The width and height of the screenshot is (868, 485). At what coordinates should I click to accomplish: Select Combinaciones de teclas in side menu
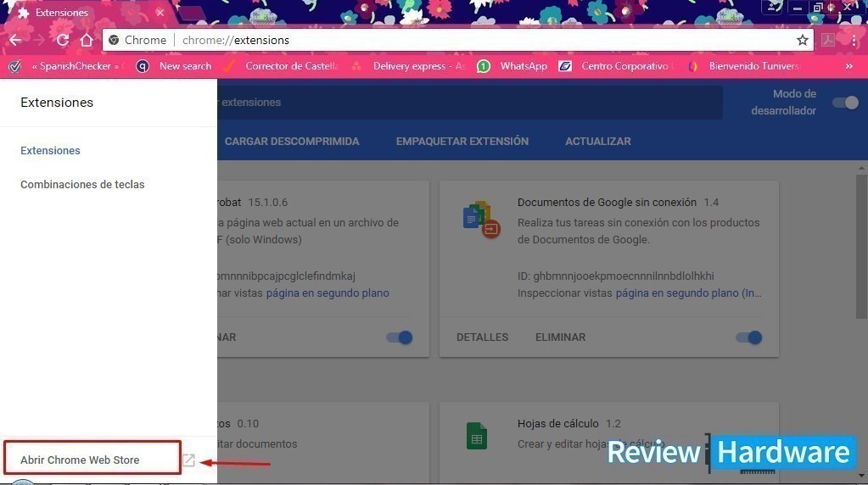click(82, 184)
